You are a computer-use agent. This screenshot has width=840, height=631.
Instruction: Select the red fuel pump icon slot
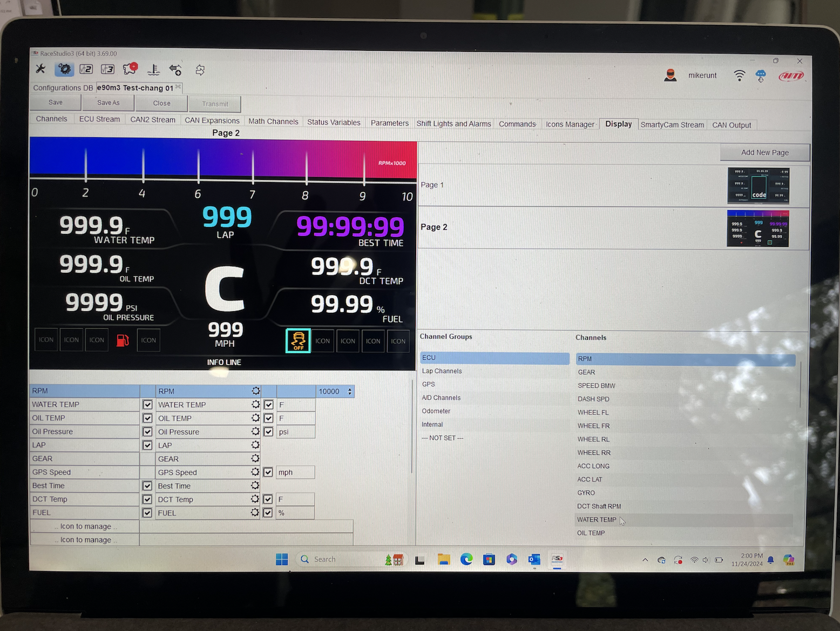click(123, 340)
